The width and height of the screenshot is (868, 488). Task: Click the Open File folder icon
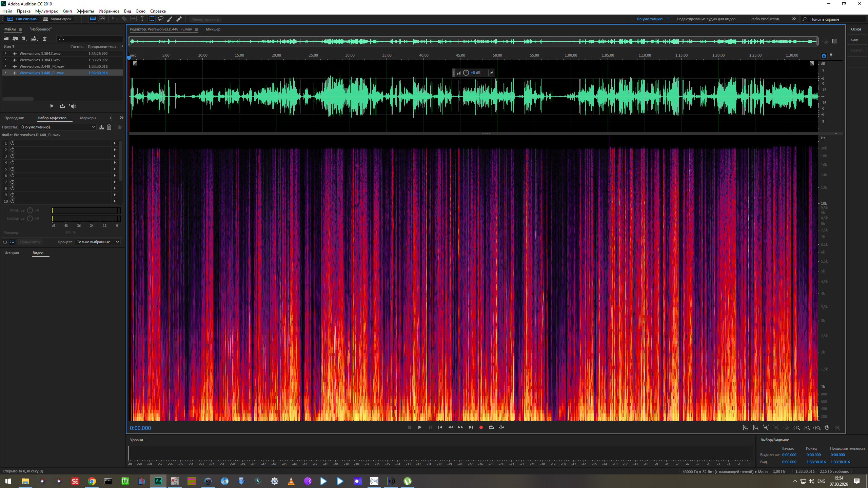[x=6, y=39]
